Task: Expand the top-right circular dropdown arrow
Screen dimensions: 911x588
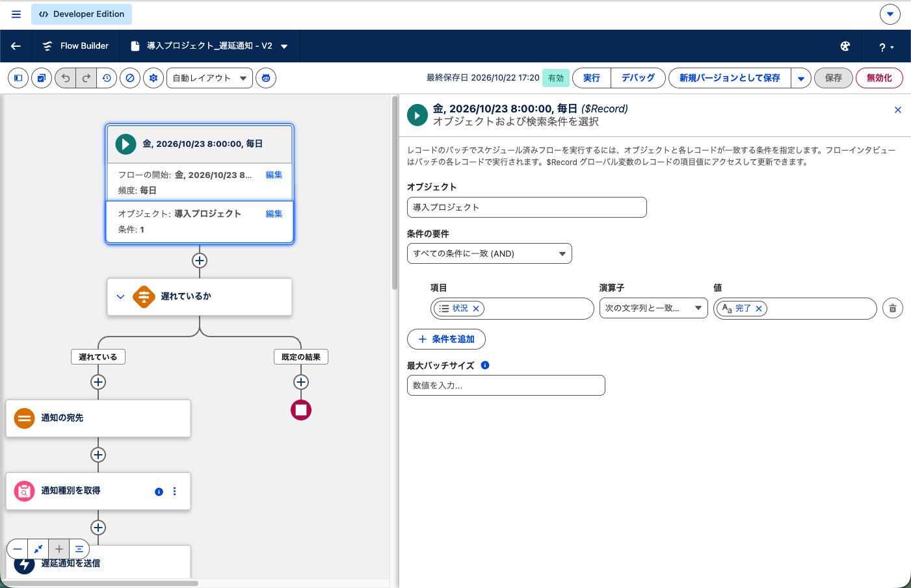Action: point(890,14)
